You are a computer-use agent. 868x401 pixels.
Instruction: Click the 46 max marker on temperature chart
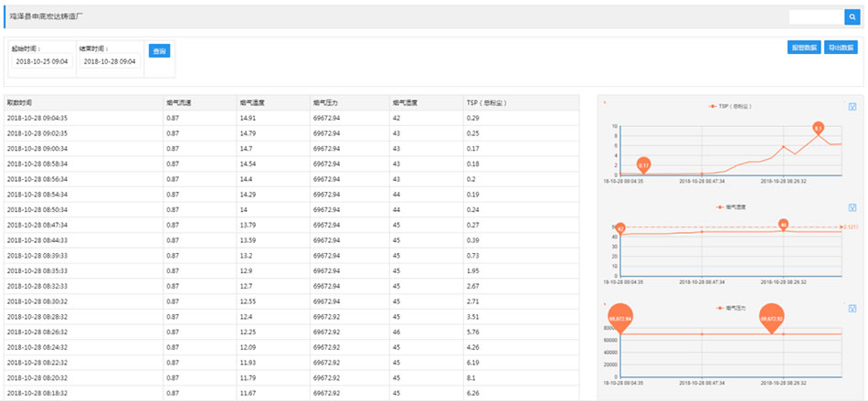coord(783,224)
